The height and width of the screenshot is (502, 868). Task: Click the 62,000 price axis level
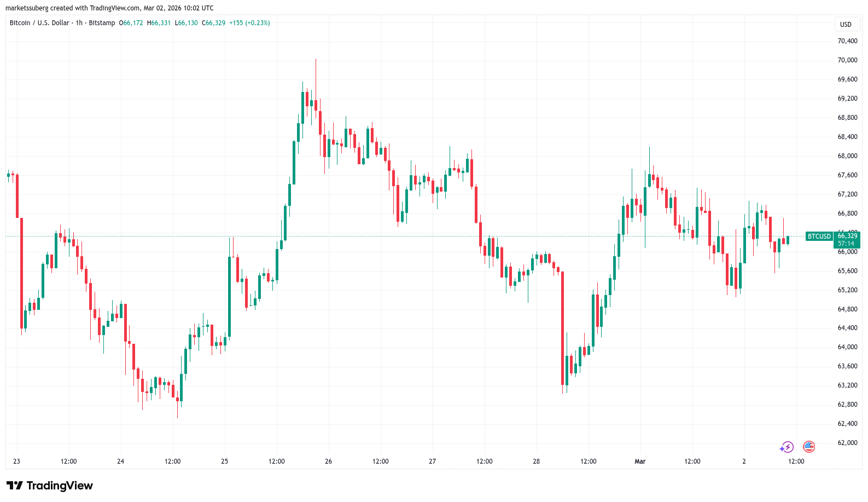point(847,443)
